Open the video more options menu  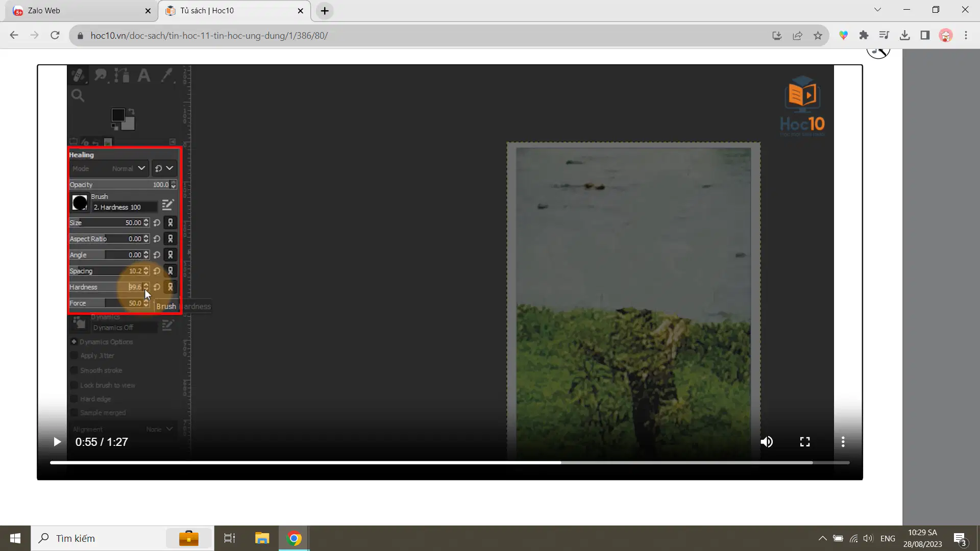click(843, 442)
